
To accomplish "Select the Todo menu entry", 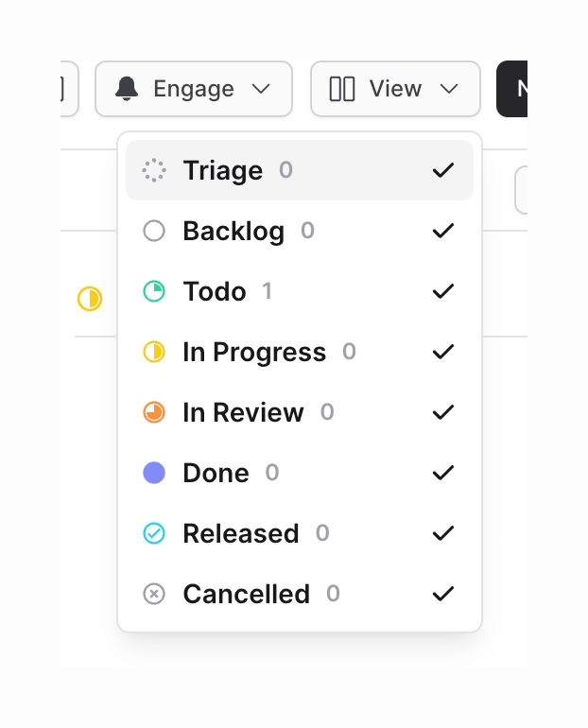I will 216,291.
